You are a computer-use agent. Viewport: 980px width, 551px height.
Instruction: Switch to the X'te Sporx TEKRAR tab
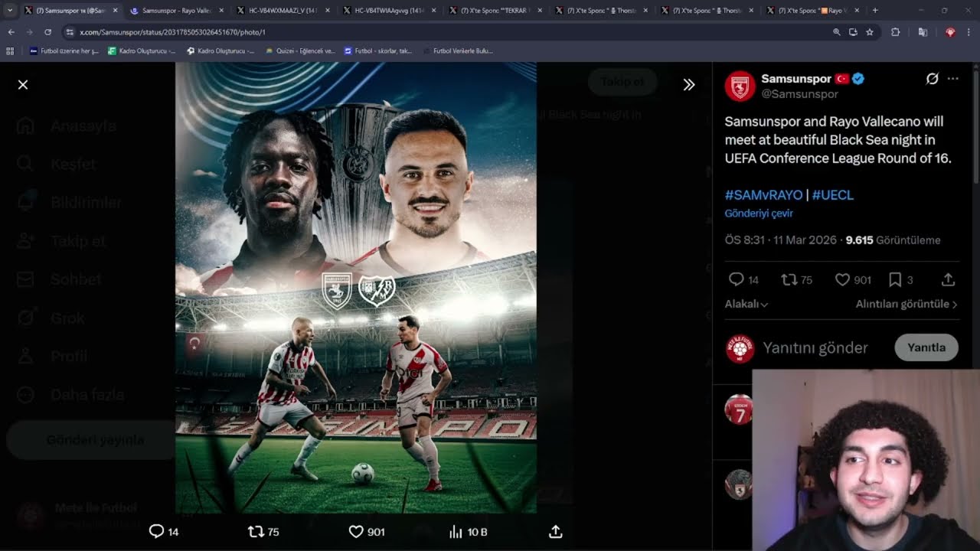(495, 11)
